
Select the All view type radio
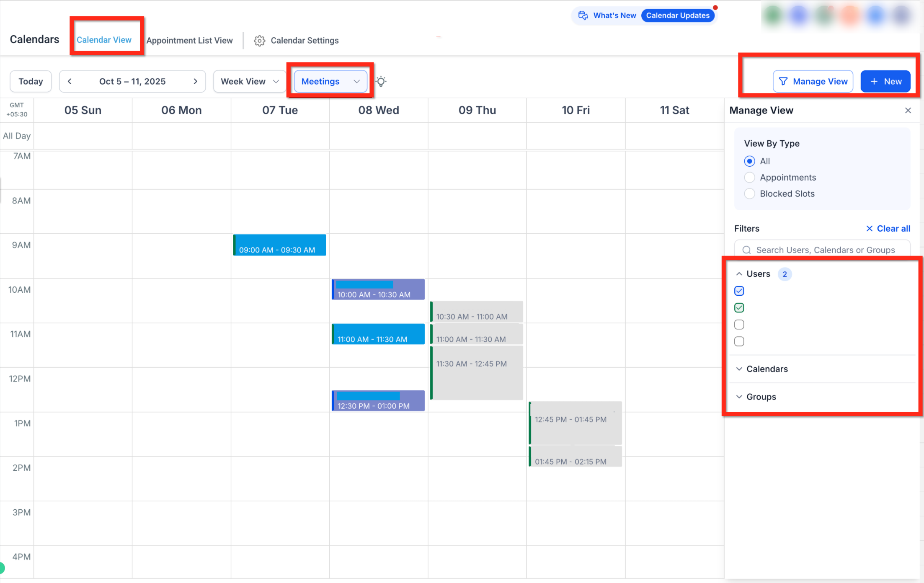(749, 161)
